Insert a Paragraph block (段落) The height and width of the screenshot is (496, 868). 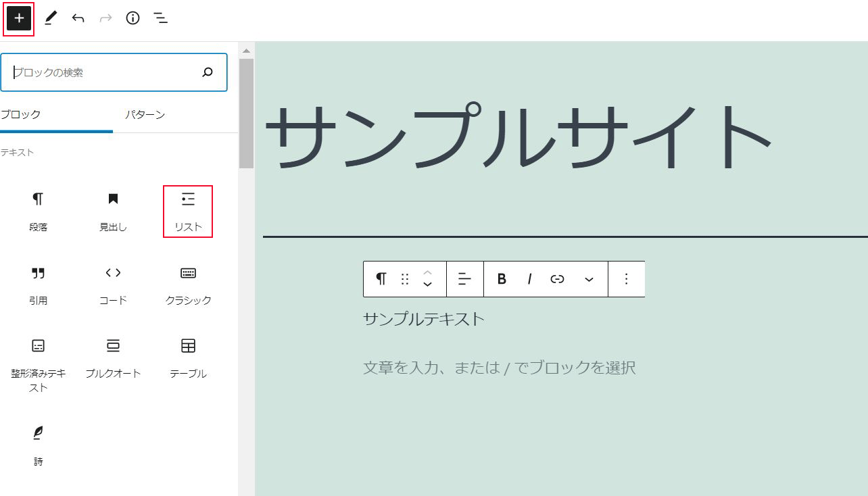(x=39, y=211)
